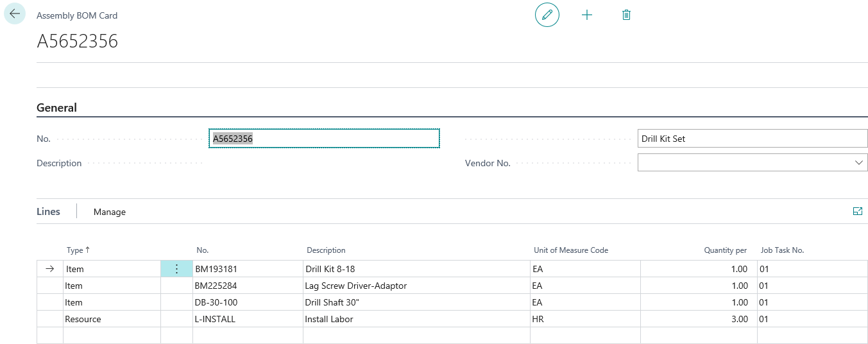Click the trash delete icon

point(626,15)
